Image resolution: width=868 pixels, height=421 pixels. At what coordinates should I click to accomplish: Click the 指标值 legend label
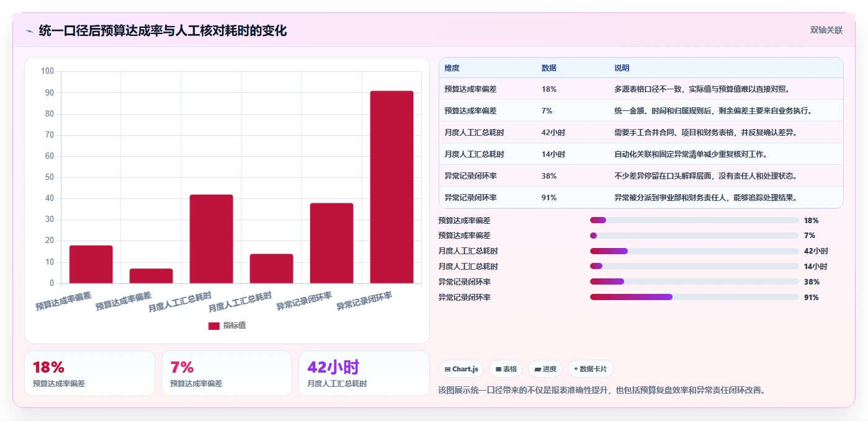point(235,326)
